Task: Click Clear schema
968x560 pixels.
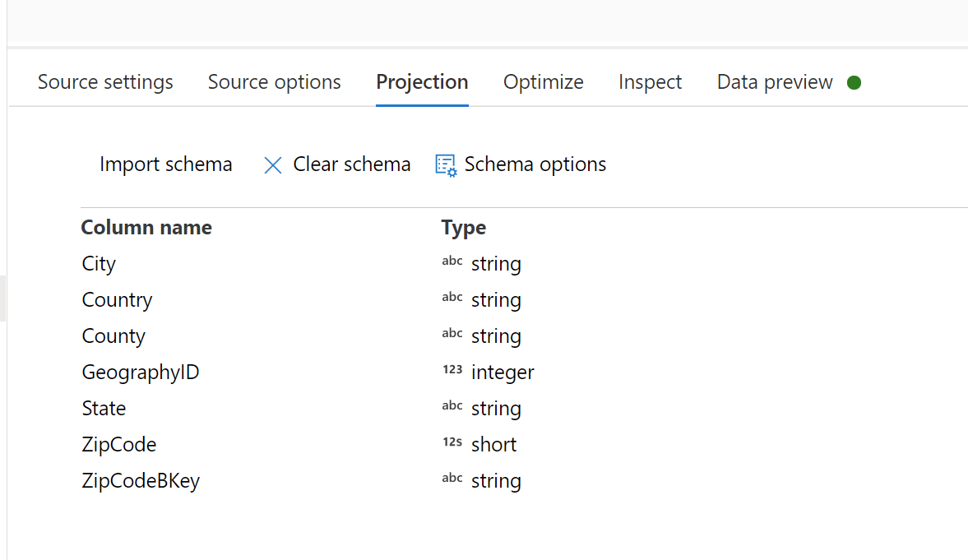Action: tap(351, 164)
